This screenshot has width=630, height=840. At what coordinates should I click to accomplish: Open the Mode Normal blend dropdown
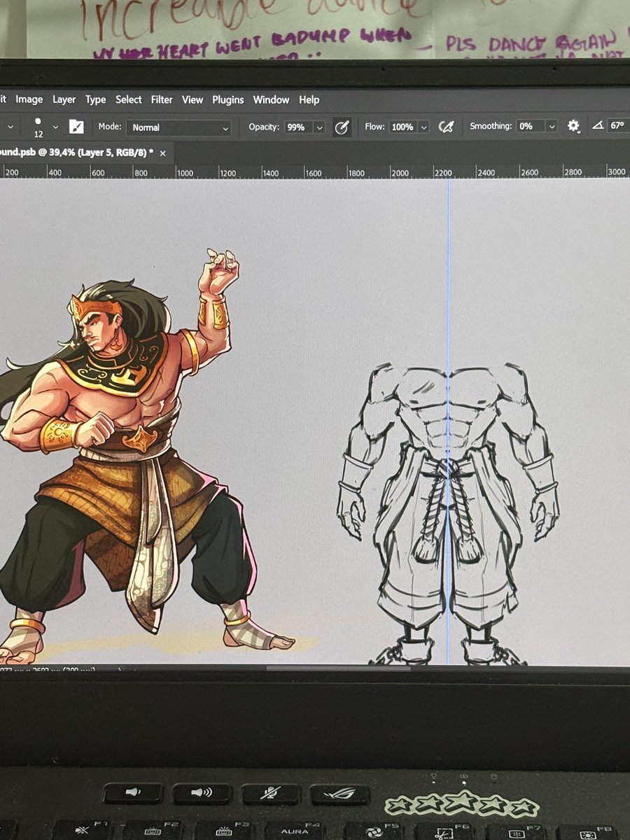(x=178, y=127)
